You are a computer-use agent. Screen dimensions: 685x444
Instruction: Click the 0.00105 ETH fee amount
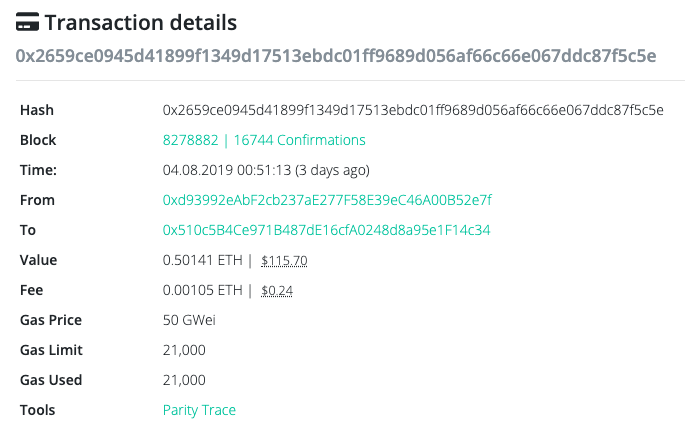coord(202,290)
